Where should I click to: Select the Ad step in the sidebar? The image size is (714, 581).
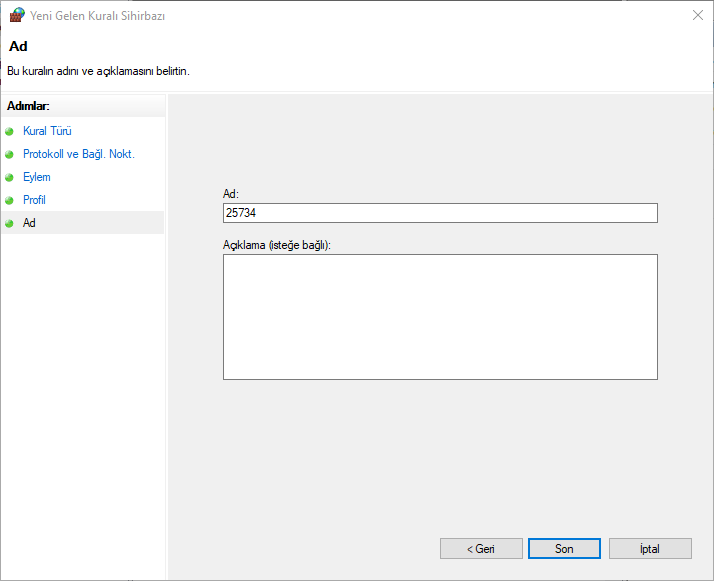pos(29,223)
